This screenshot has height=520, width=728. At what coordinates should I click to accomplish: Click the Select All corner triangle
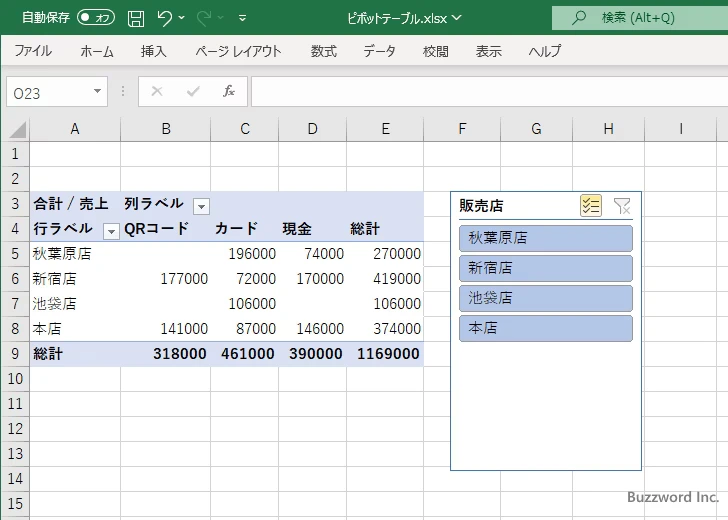(x=17, y=130)
